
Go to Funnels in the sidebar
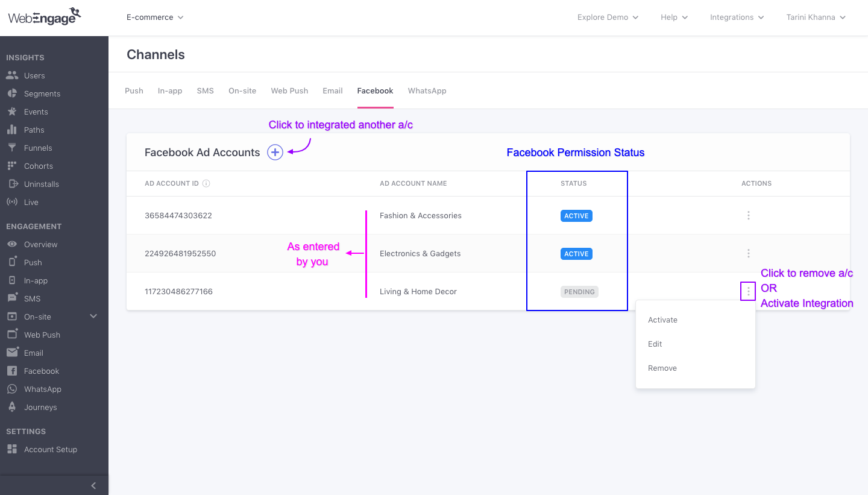coord(38,148)
